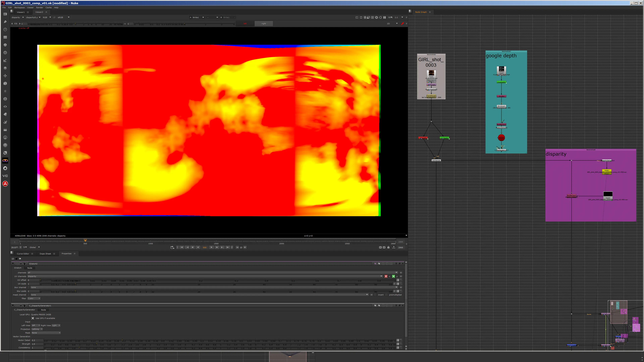Open the red radiation-symbol toolbar icon
This screenshot has width=644, height=362.
(x=5, y=184)
